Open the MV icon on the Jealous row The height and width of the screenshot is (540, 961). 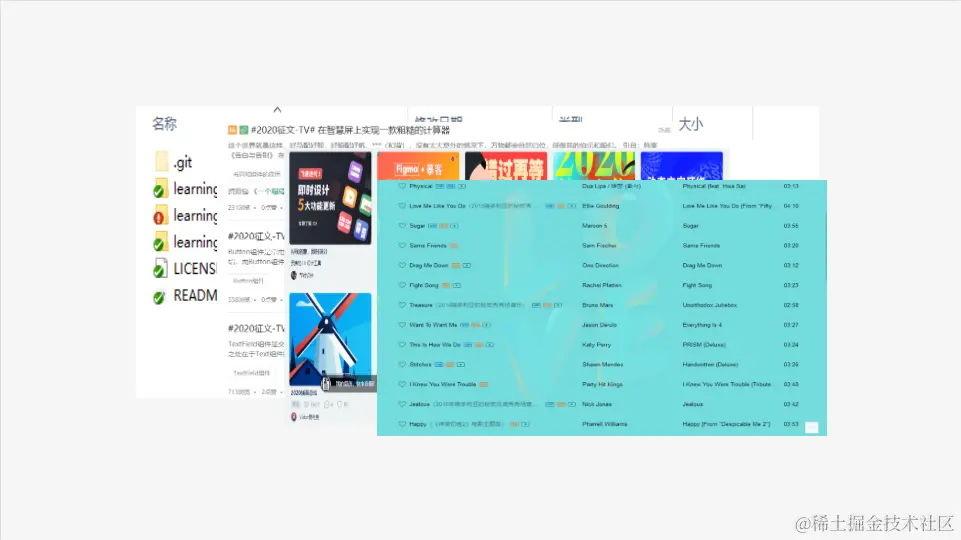tap(571, 404)
